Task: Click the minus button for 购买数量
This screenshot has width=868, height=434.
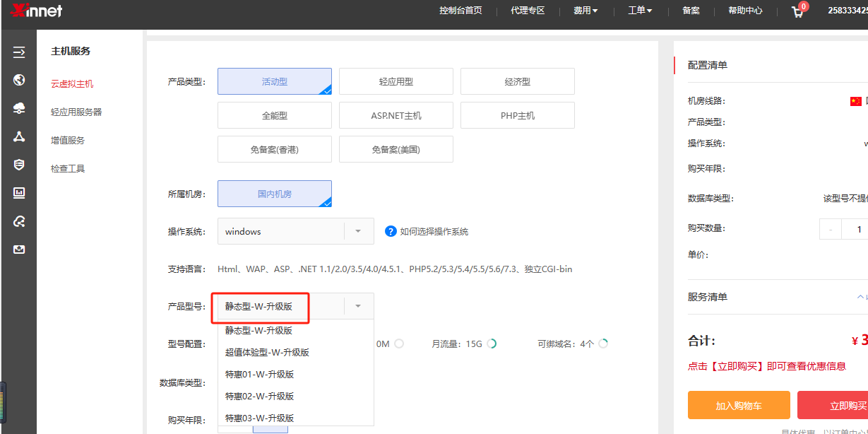Action: [831, 229]
